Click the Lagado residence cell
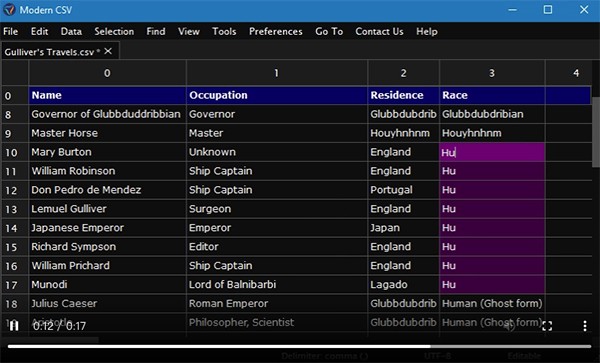Image resolution: width=600 pixels, height=363 pixels. click(403, 285)
